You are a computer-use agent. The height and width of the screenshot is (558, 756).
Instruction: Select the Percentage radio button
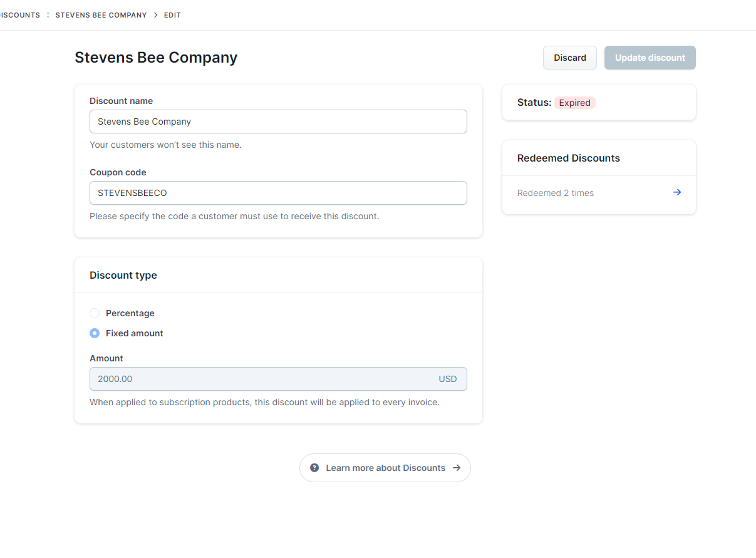tap(95, 313)
